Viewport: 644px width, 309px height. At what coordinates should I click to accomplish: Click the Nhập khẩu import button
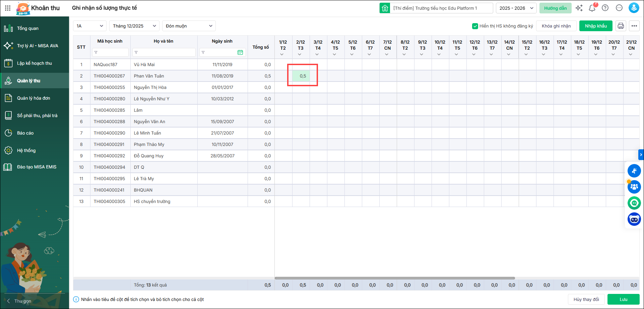pyautogui.click(x=596, y=26)
